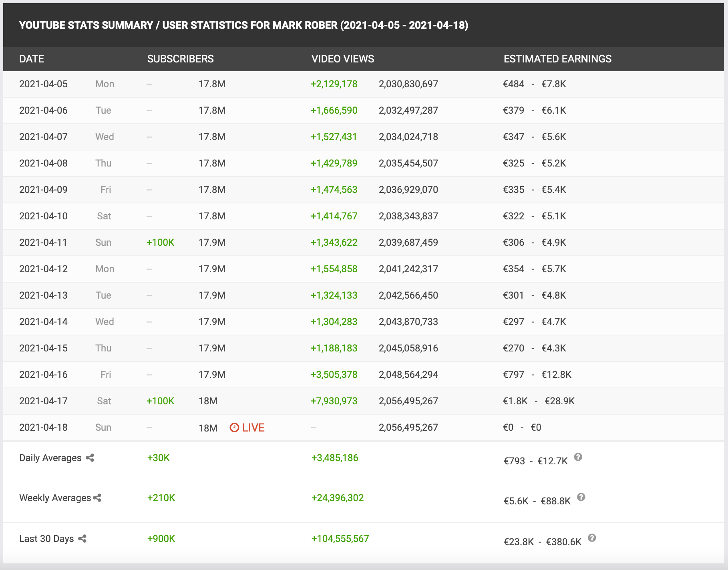728x570 pixels.
Task: Select the date 2021-04-18
Action: [43, 427]
